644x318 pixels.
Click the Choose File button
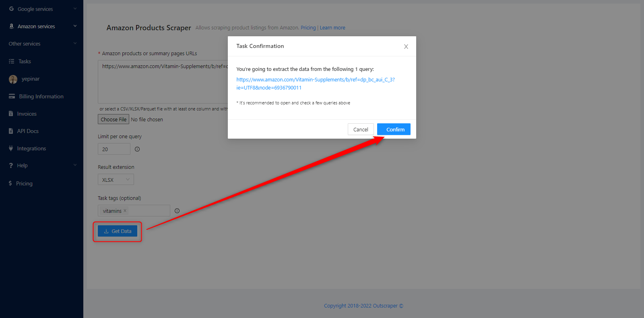114,119
